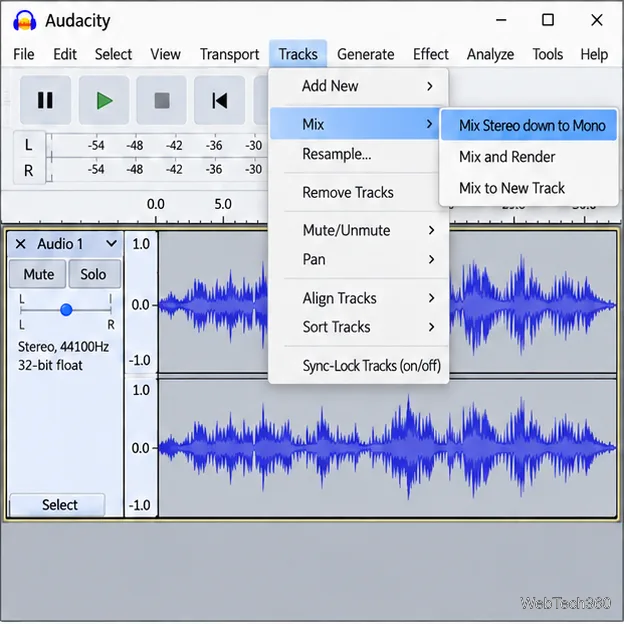The height and width of the screenshot is (624, 624).
Task: Click the 0.0 mark on timeline ruler
Action: (155, 204)
